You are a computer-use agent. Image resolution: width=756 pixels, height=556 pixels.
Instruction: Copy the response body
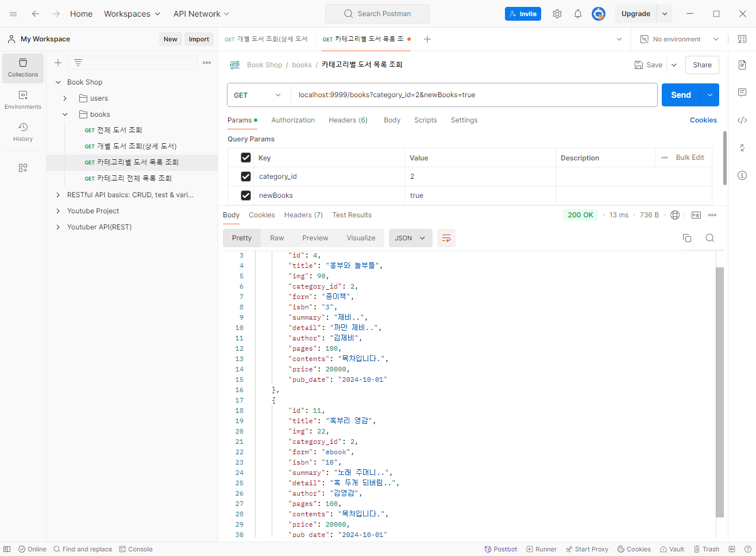point(687,238)
